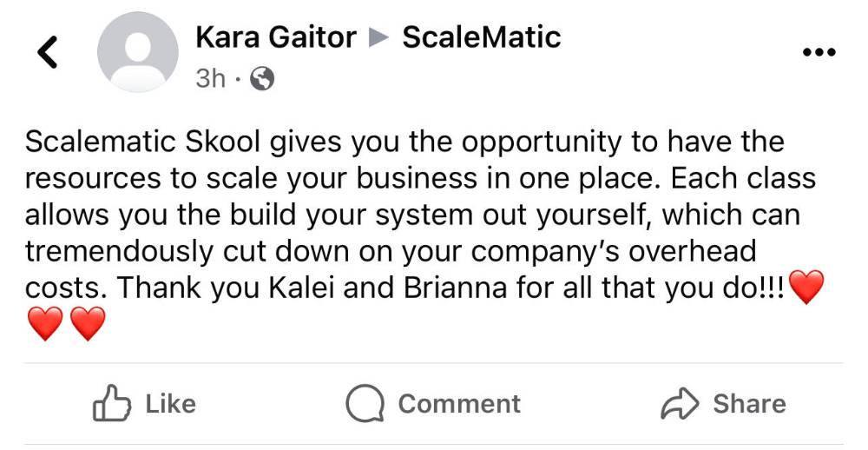Click the thumbs-up Like icon
Viewport: 868px width, 450px height.
(112, 403)
